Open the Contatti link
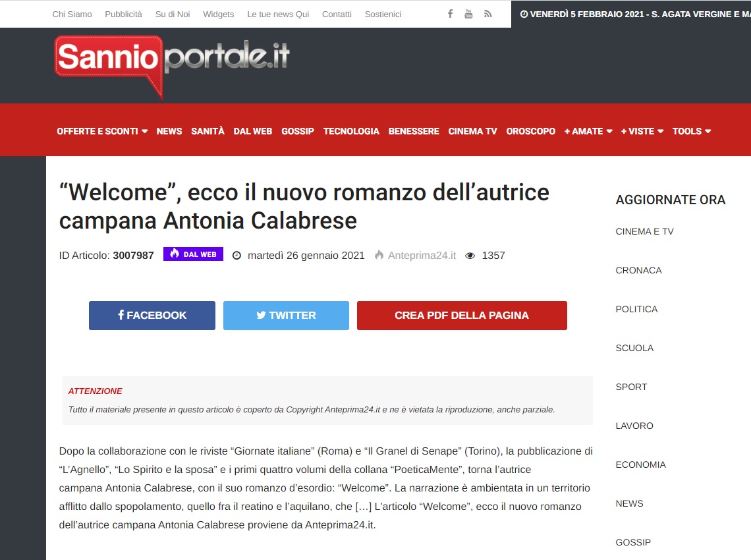The height and width of the screenshot is (560, 751). point(337,14)
